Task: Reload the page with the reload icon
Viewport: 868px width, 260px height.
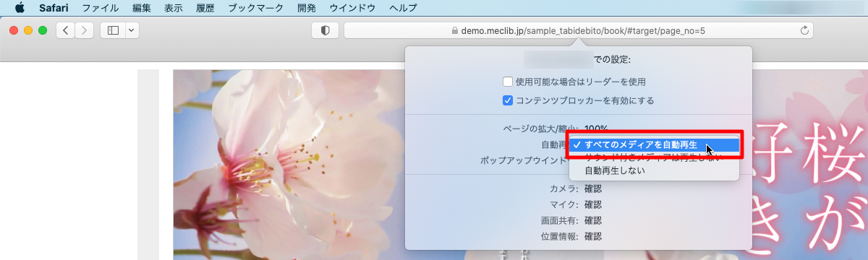Action: tap(804, 30)
